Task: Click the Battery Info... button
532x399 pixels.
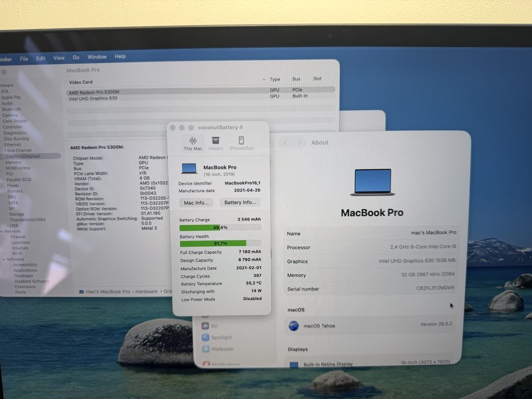Action: [x=240, y=202]
